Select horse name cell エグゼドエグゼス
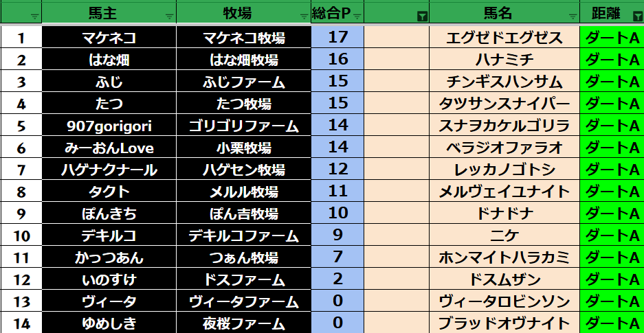 click(x=504, y=38)
